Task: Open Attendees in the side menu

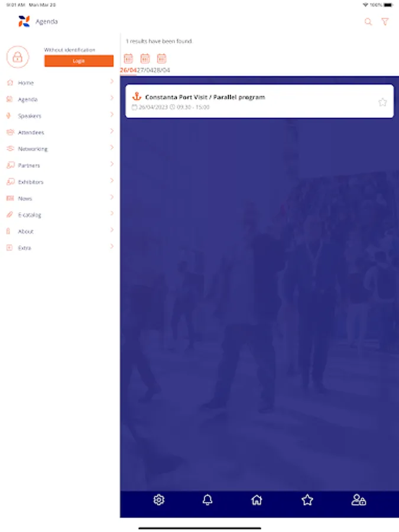Action: (x=60, y=132)
